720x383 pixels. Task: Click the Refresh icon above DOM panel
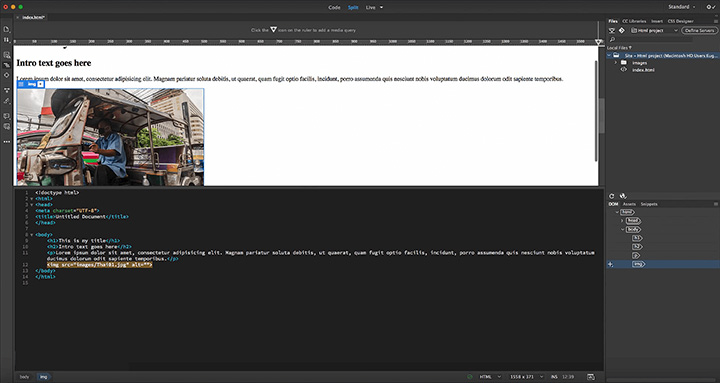tap(612, 196)
